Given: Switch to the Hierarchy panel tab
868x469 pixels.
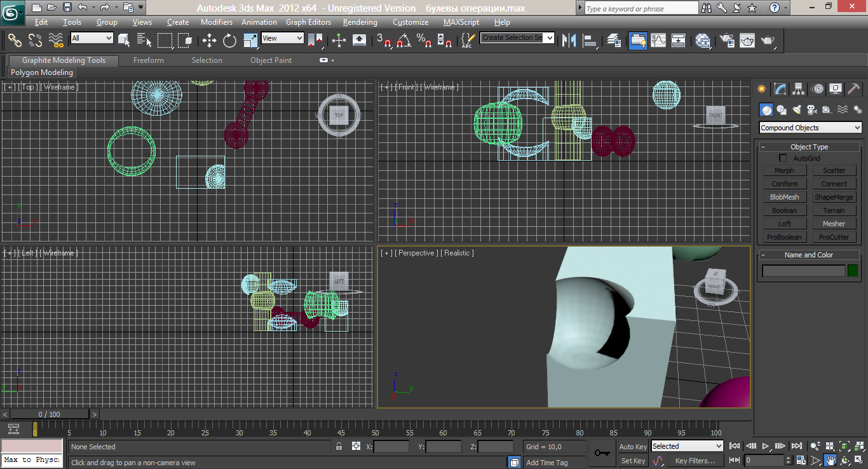Looking at the screenshot, I should point(799,89).
